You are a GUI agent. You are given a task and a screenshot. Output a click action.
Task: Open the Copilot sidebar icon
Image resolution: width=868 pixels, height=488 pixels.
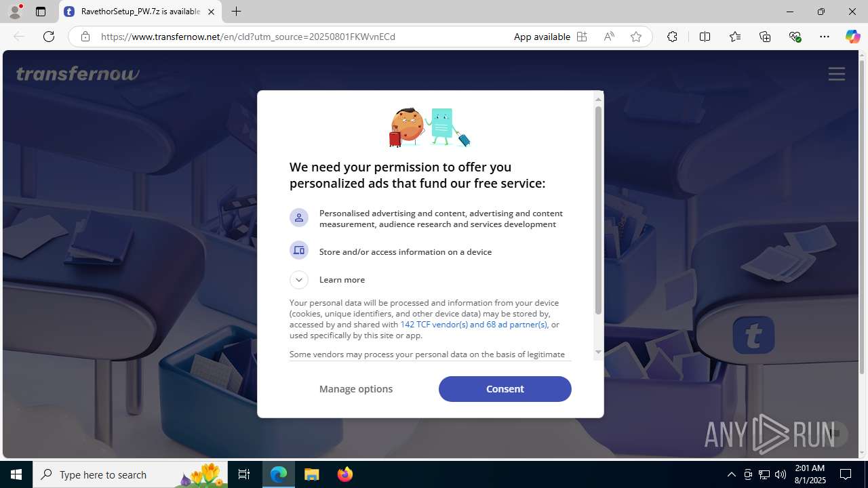pos(852,37)
